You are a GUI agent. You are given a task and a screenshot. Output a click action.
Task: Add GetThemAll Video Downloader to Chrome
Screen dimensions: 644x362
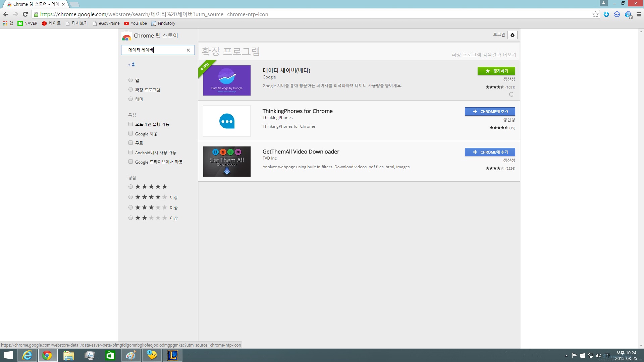(490, 152)
